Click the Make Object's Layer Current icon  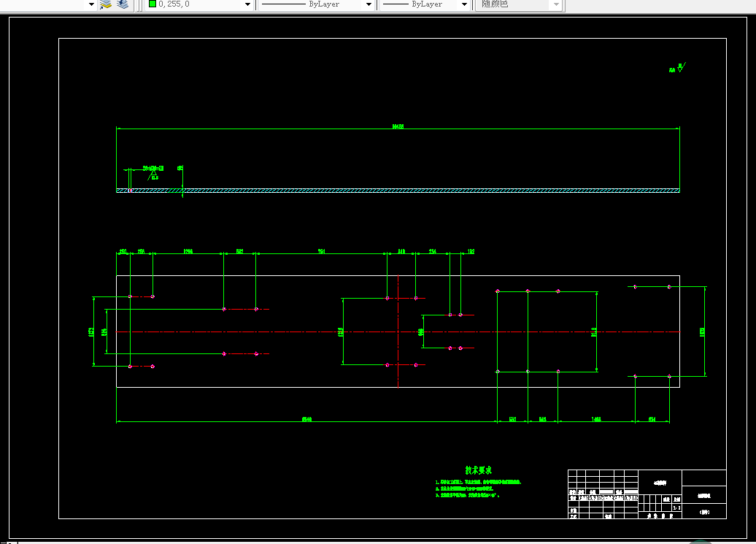coord(106,4)
